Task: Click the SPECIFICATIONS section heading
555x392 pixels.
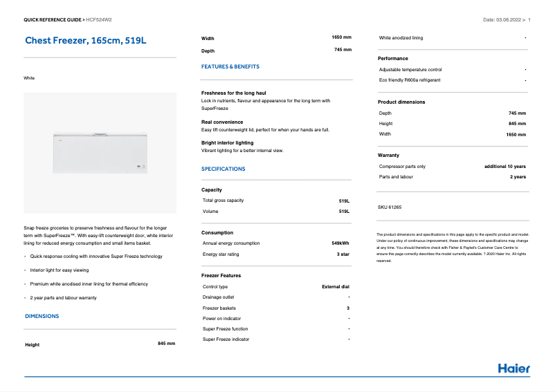Action: (223, 169)
